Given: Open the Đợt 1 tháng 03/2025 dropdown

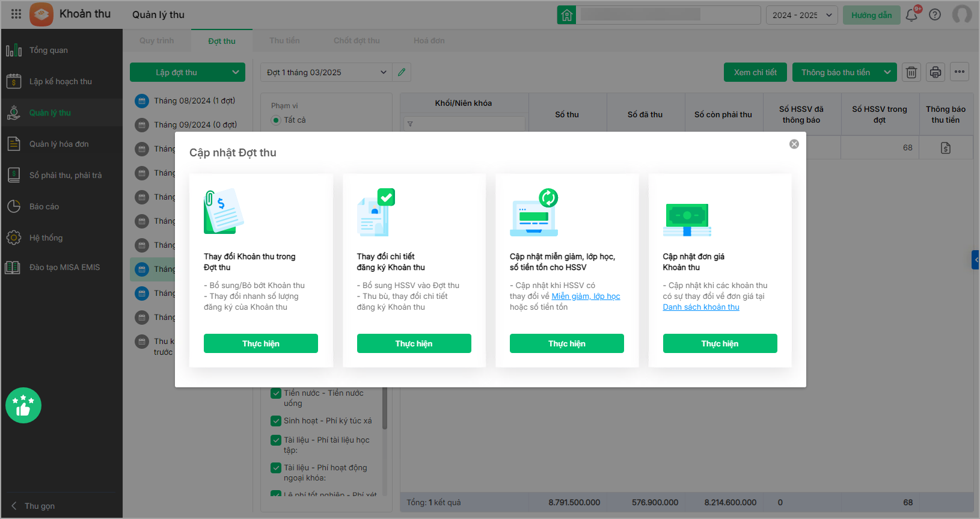Looking at the screenshot, I should pos(326,72).
